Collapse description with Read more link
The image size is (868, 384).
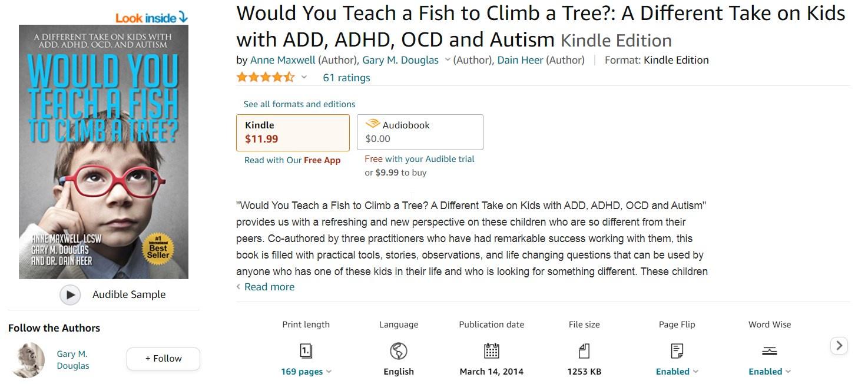pos(269,287)
